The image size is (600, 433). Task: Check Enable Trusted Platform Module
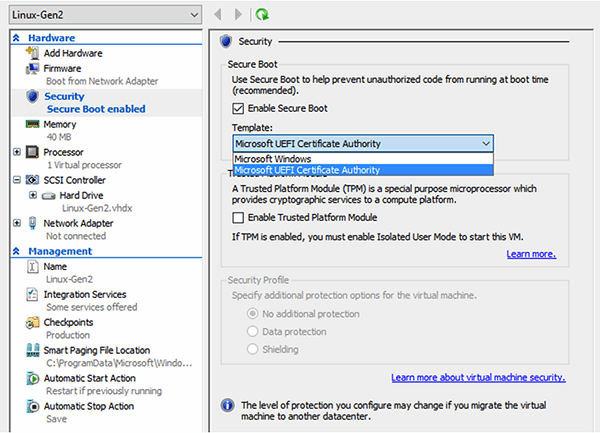(239, 217)
